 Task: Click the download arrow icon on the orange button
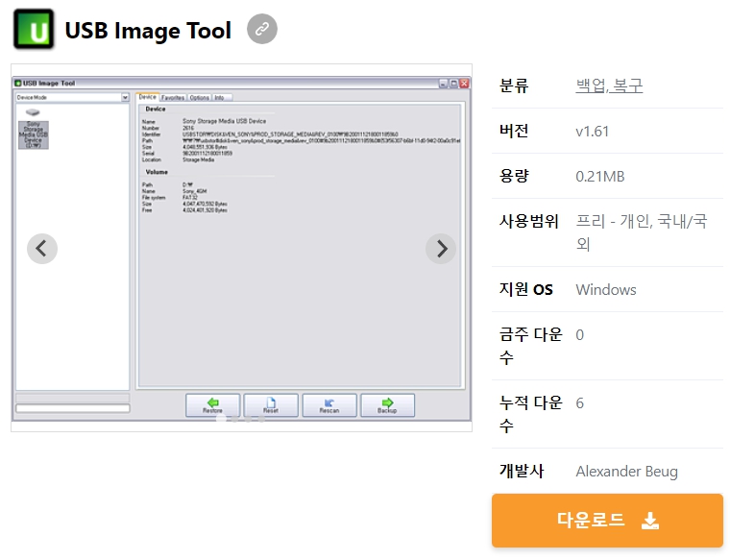click(x=650, y=521)
